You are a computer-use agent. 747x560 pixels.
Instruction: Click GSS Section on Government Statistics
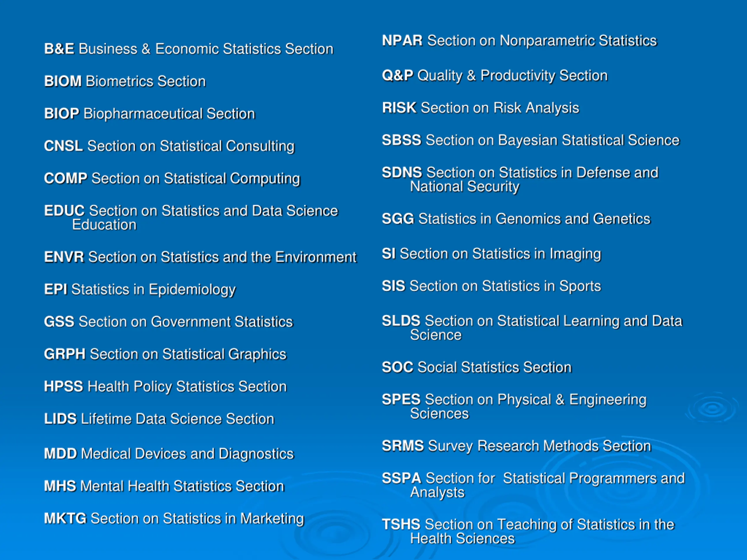[169, 322]
